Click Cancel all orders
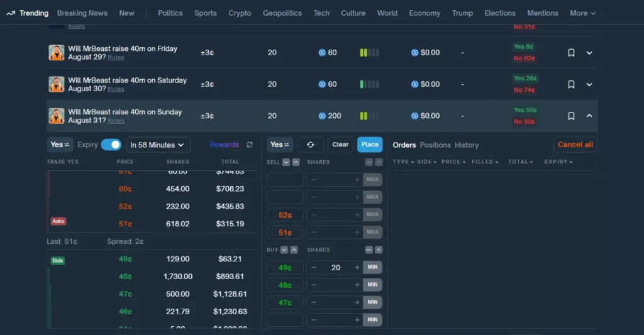644x335 pixels. pyautogui.click(x=575, y=145)
